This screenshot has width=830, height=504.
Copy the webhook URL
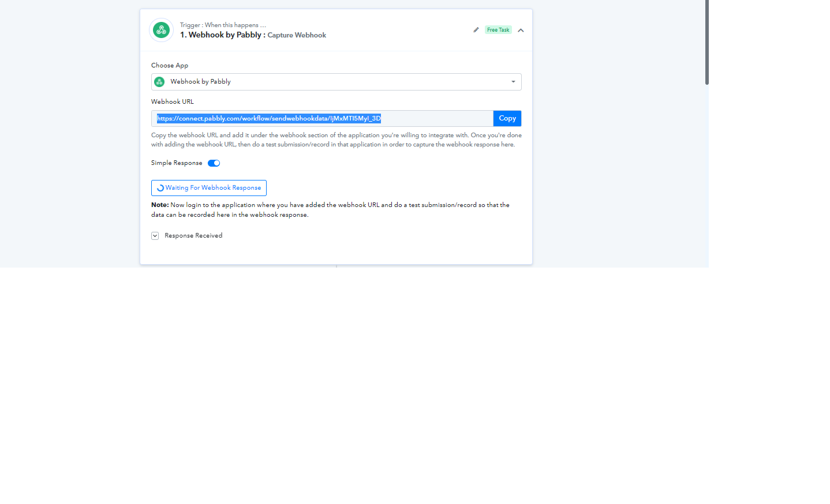click(x=507, y=118)
